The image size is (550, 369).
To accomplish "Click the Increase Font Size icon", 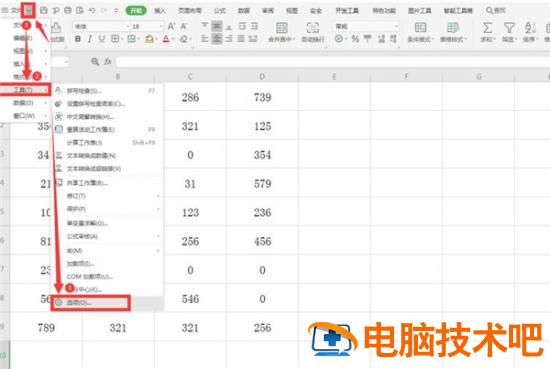I will [171, 26].
